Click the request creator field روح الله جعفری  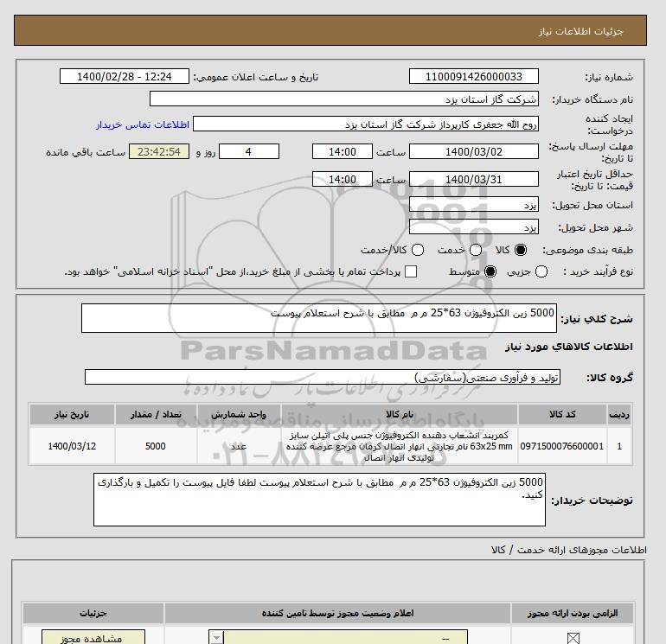(366, 124)
